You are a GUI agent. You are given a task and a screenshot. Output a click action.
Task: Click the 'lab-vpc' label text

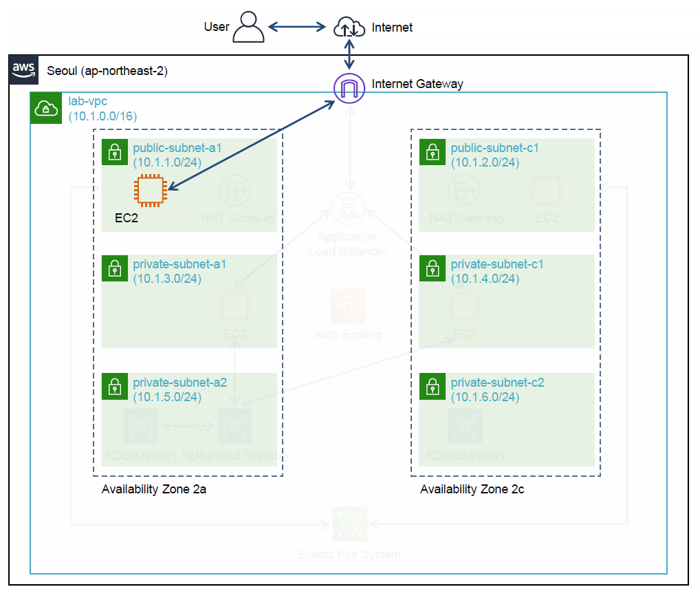pyautogui.click(x=87, y=101)
